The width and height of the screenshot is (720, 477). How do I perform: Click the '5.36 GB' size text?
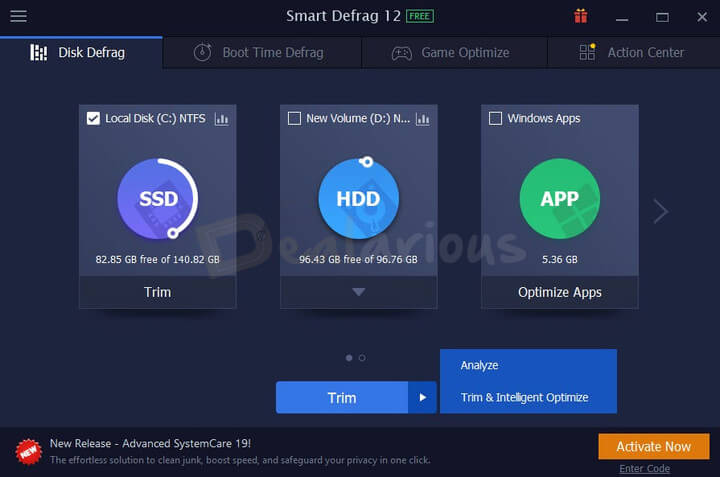[x=560, y=259]
